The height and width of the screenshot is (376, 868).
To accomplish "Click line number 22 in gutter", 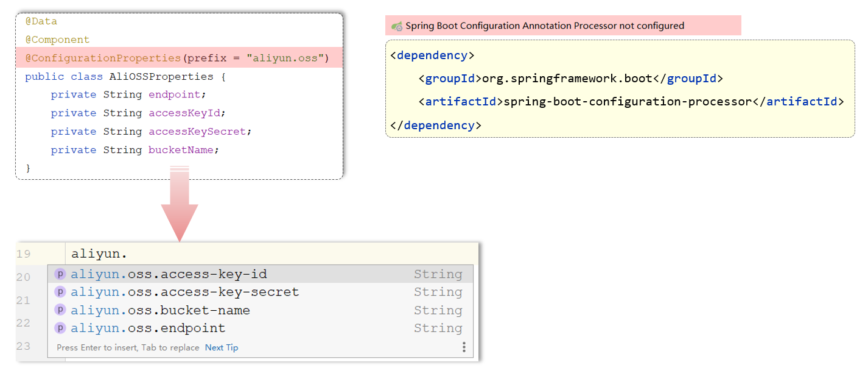I will (24, 323).
